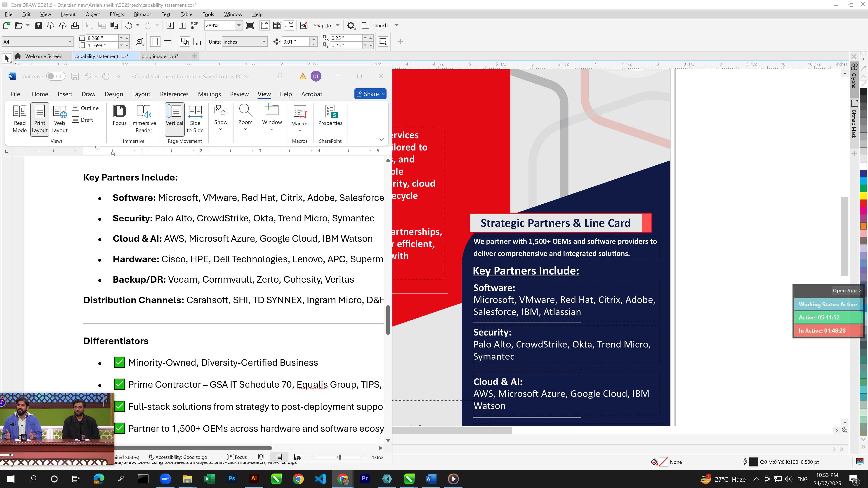Expand the Show dropdown in Word ribbon
The height and width of the screenshot is (488, 868).
tap(221, 129)
